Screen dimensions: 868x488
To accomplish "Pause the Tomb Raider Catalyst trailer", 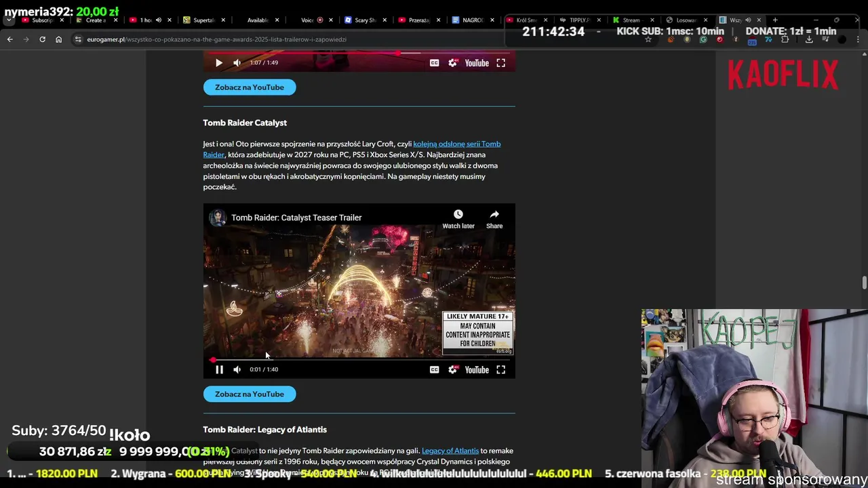I will (219, 369).
